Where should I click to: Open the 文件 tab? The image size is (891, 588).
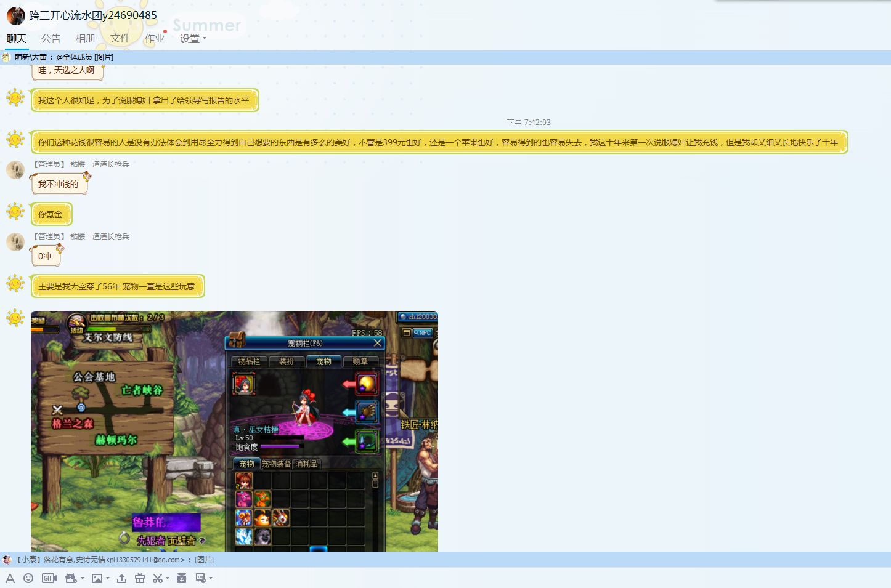tap(120, 38)
